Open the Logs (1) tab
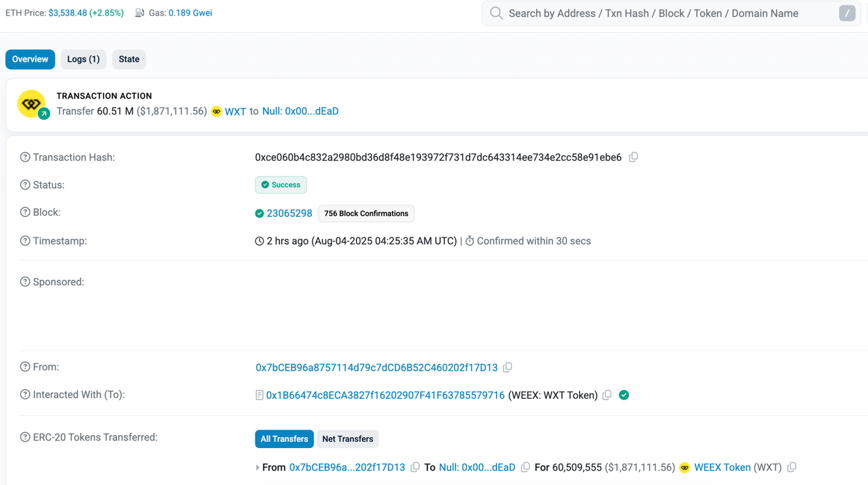This screenshot has width=868, height=485. coord(84,60)
